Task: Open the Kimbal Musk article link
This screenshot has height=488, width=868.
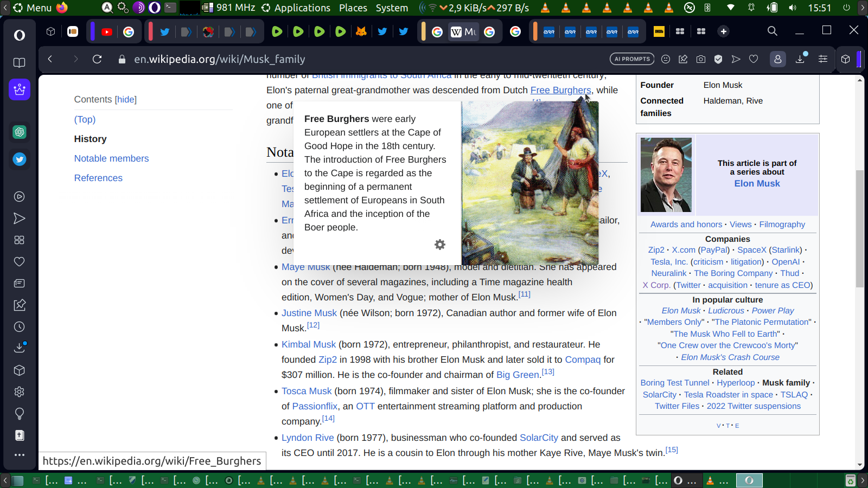Action: point(309,344)
